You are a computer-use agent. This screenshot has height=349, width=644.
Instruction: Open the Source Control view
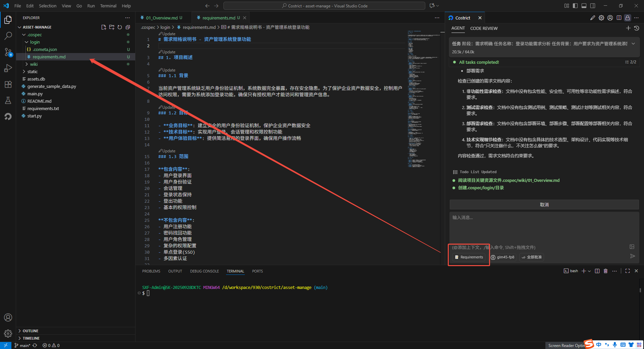coord(8,52)
